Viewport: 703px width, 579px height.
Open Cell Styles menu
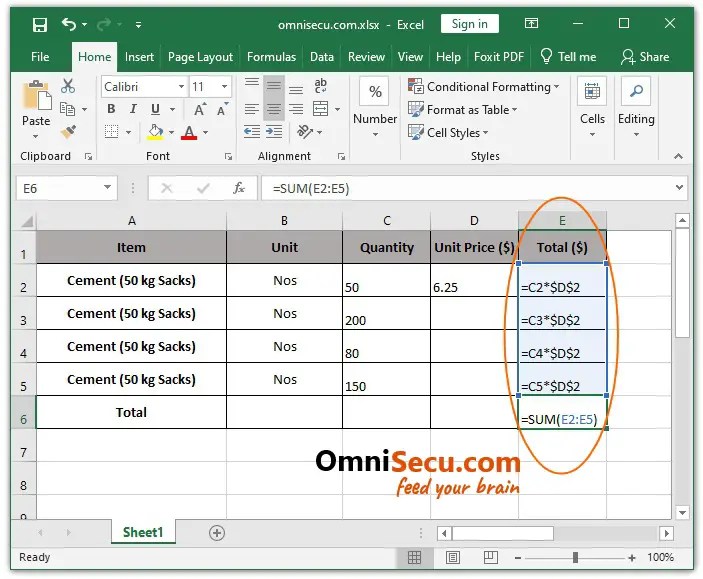[x=448, y=132]
